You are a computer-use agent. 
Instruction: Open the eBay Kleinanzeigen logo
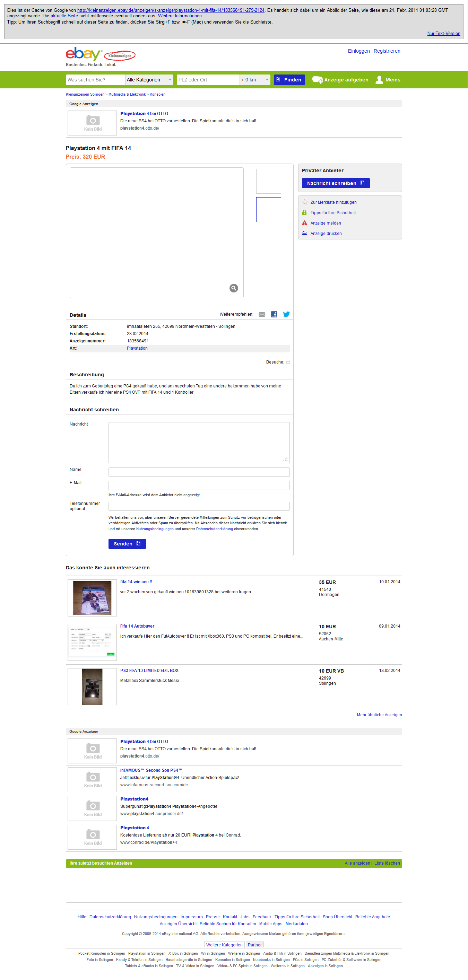click(101, 54)
